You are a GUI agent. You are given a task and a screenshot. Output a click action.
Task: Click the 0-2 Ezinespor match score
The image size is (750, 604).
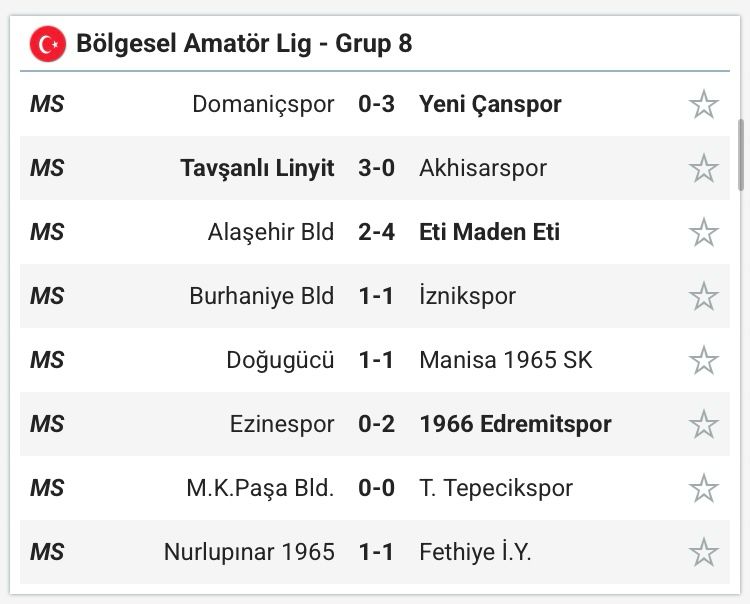376,424
